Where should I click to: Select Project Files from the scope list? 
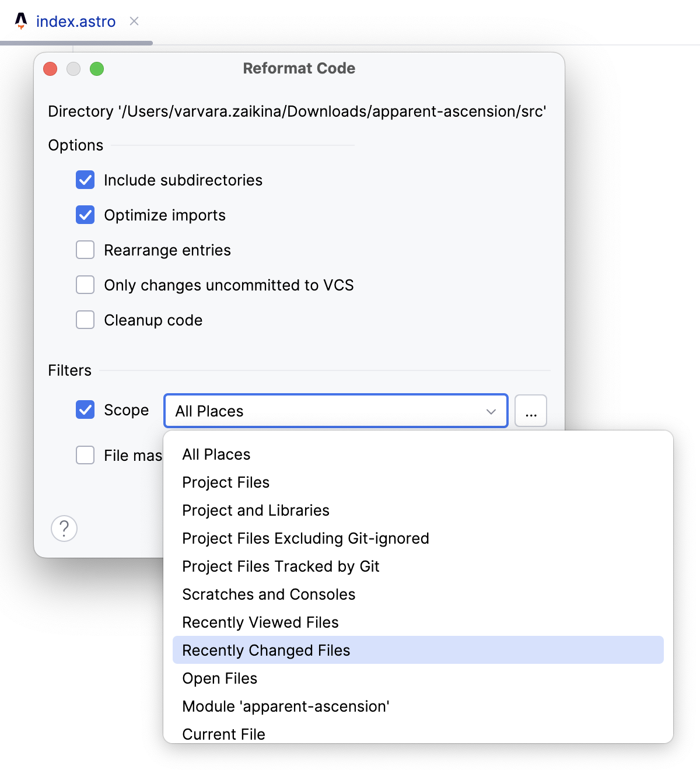(225, 482)
